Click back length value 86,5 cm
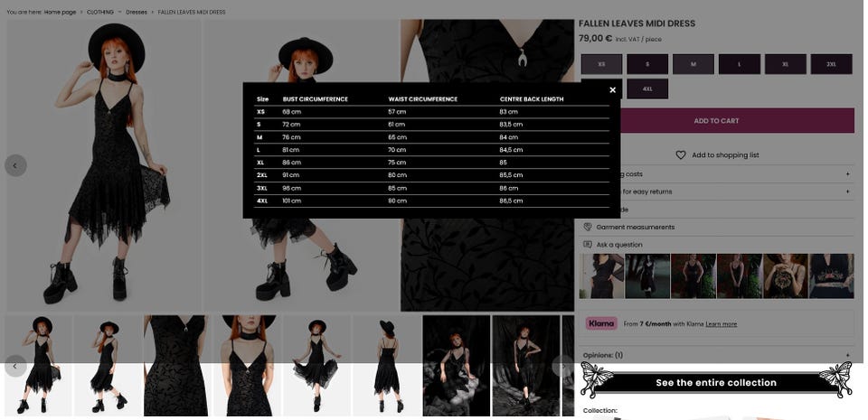868x420 pixels. pyautogui.click(x=511, y=201)
